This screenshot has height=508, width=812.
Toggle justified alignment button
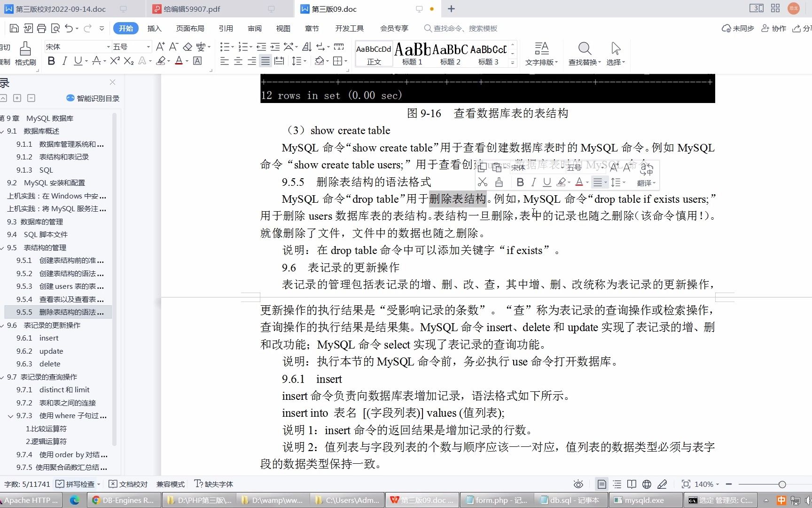265,61
